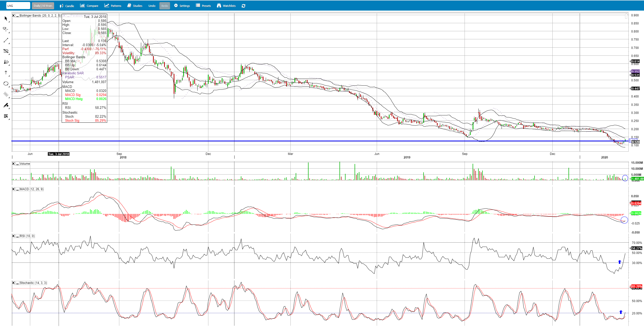The width and height of the screenshot is (644, 327).
Task: Click the Volatility value 89.33% in tooltip
Action: point(100,53)
